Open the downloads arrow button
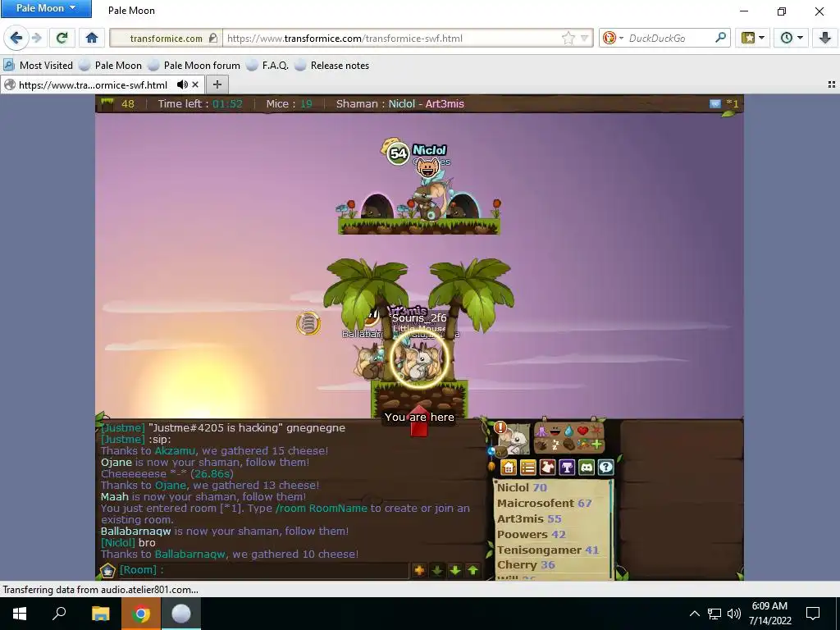Screen dimensions: 840x630 [824, 38]
